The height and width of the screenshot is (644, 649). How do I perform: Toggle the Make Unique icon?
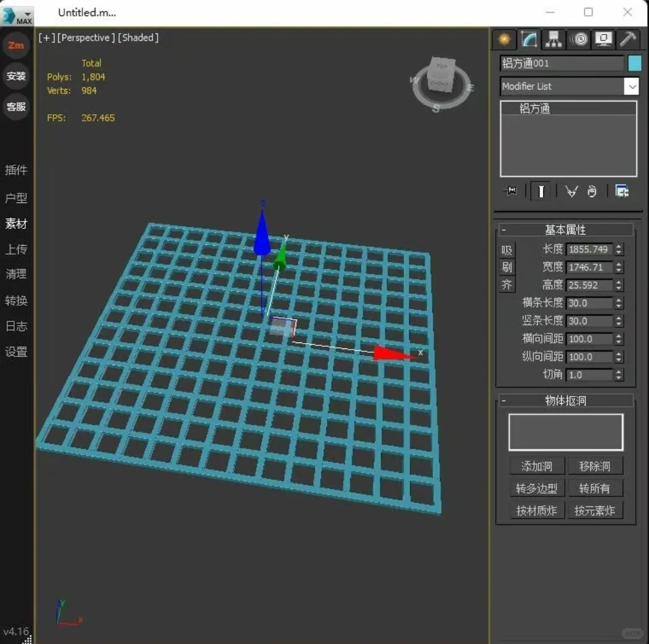571,191
